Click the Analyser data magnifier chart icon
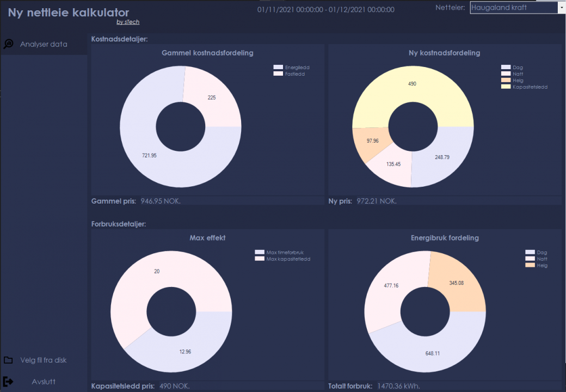566x392 pixels. coord(8,44)
